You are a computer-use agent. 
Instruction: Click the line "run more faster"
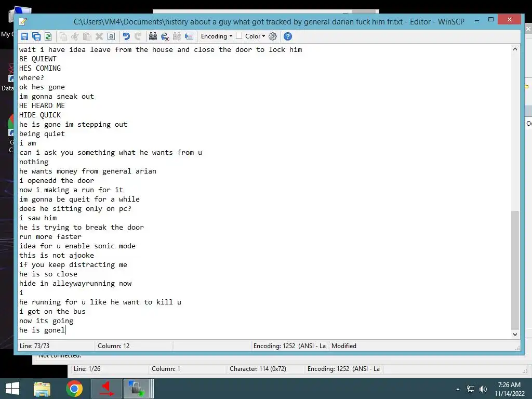[50, 236]
